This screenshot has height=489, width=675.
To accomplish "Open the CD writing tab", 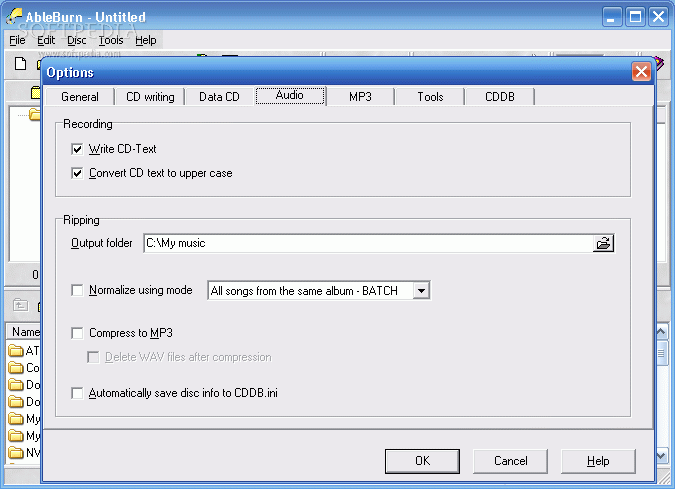I will [x=150, y=97].
